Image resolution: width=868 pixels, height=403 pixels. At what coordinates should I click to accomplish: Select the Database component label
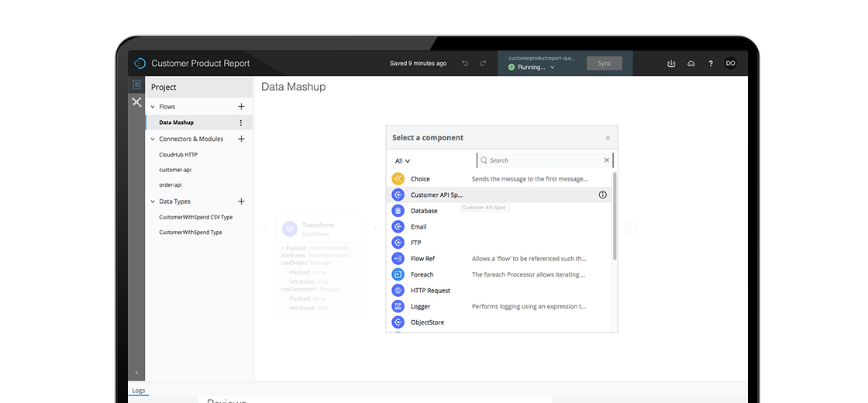[424, 211]
